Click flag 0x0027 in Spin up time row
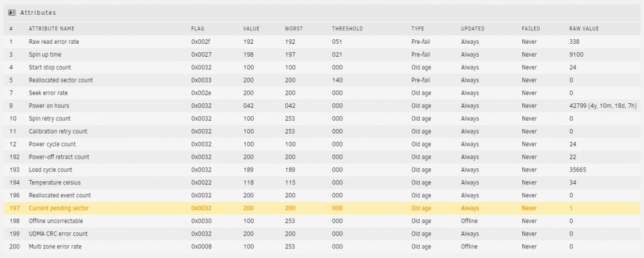644x258 pixels. tap(201, 54)
